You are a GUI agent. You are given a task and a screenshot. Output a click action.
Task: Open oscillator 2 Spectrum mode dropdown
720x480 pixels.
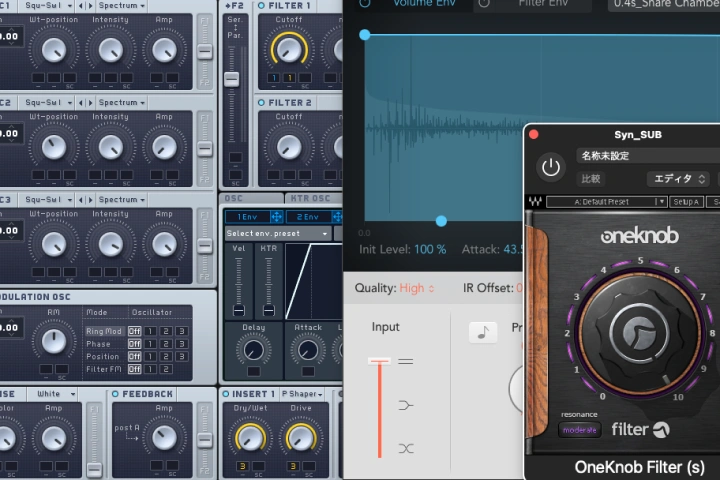tap(122, 102)
